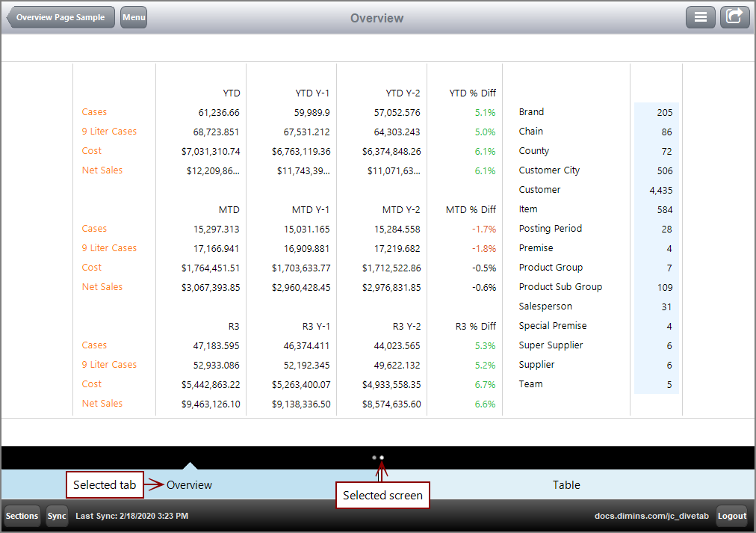The height and width of the screenshot is (533, 756).
Task: Open the Sections panel in the status bar
Action: (x=22, y=516)
